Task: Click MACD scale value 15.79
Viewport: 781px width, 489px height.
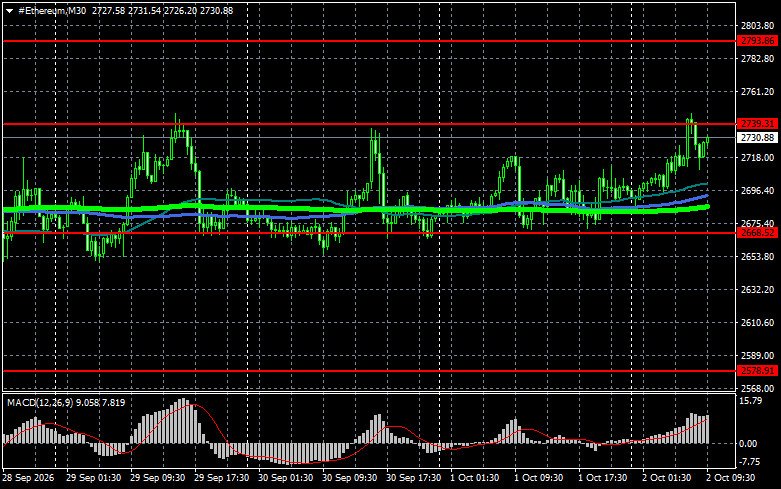Action: (x=751, y=400)
